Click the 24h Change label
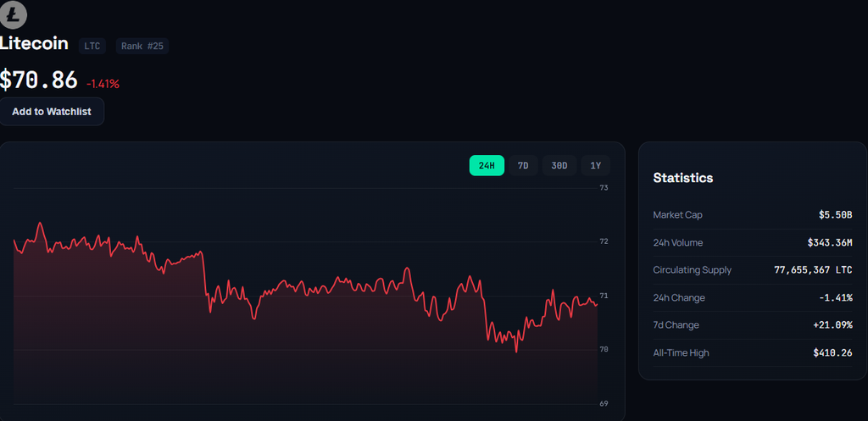Image resolution: width=868 pixels, height=421 pixels. click(679, 297)
